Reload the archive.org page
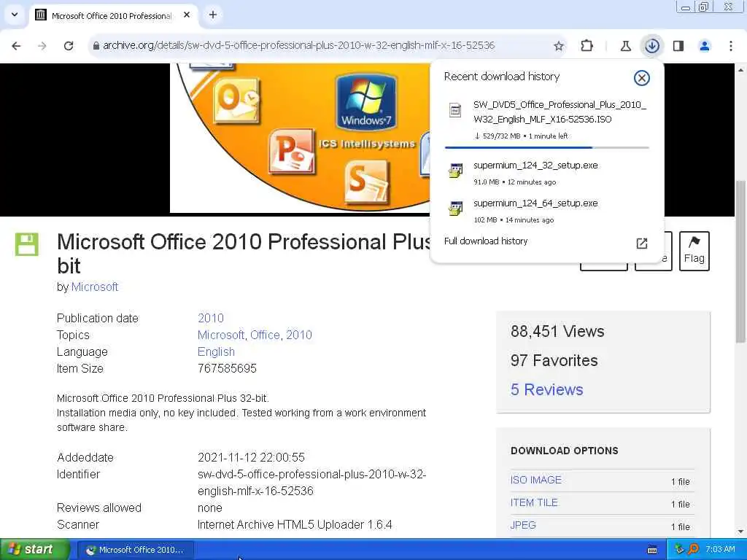The width and height of the screenshot is (747, 560). point(69,46)
